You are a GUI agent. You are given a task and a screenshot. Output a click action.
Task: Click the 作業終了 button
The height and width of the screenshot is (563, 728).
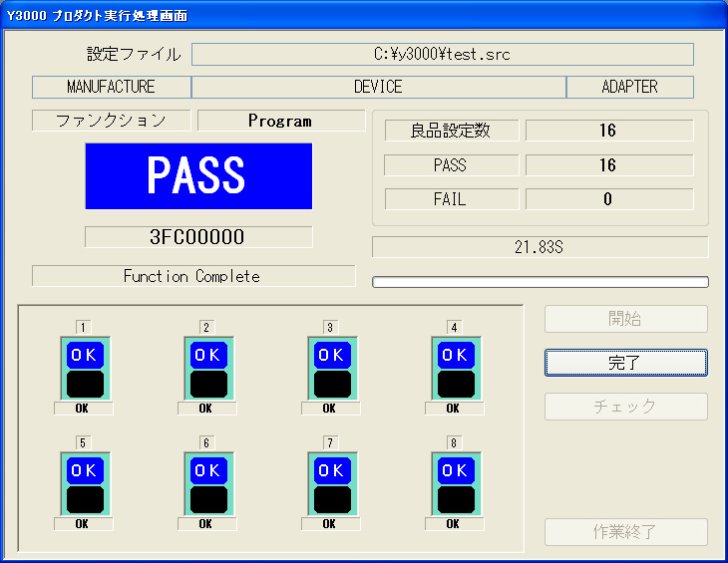pos(626,532)
